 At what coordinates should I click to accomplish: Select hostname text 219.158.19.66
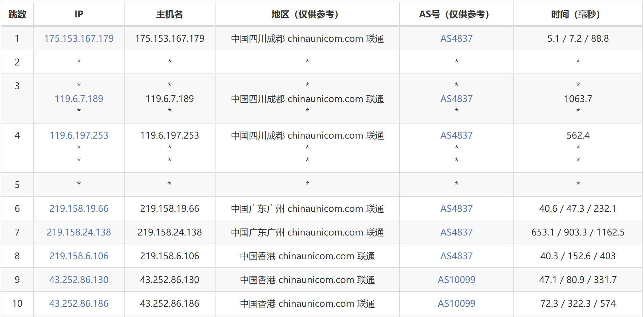[x=170, y=209]
